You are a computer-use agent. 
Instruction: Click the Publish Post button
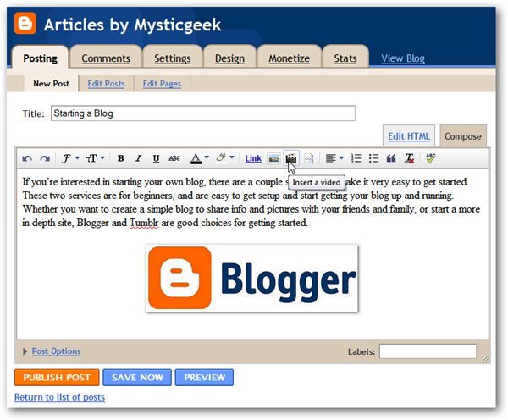[x=57, y=378]
